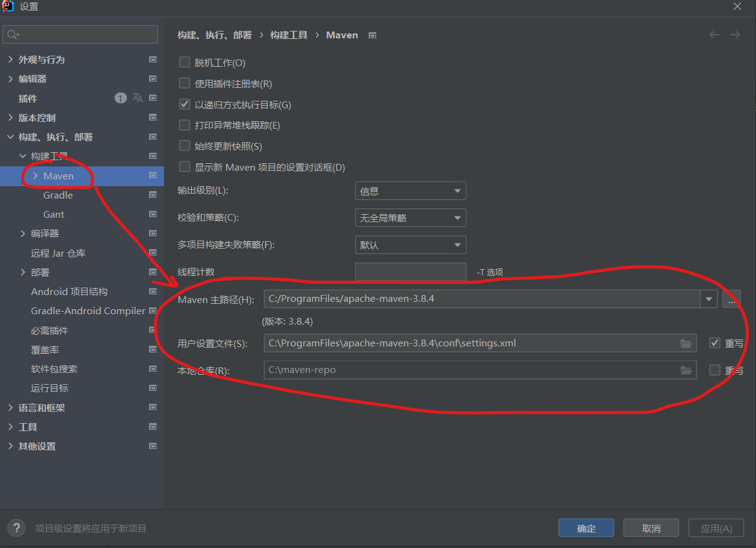756x548 pixels.
Task: Open the 输出级别 dropdown showing 信息
Action: click(411, 191)
